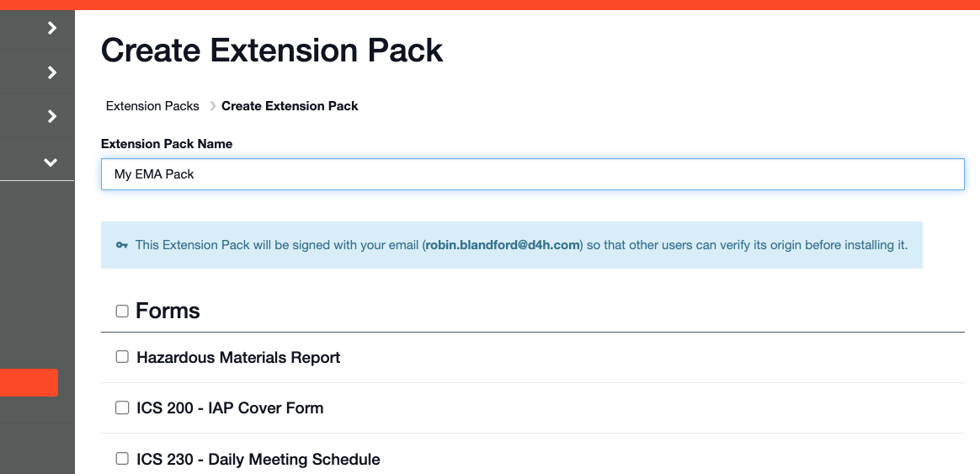The height and width of the screenshot is (474, 980).
Task: Click the bold Create Extension Pack breadcrumb
Action: tap(290, 106)
